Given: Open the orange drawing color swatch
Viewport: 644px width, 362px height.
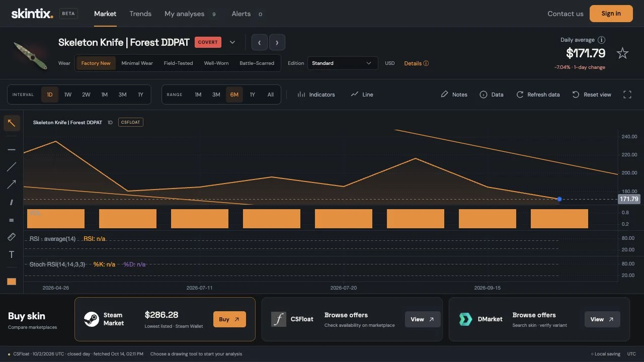Looking at the screenshot, I should [x=12, y=282].
